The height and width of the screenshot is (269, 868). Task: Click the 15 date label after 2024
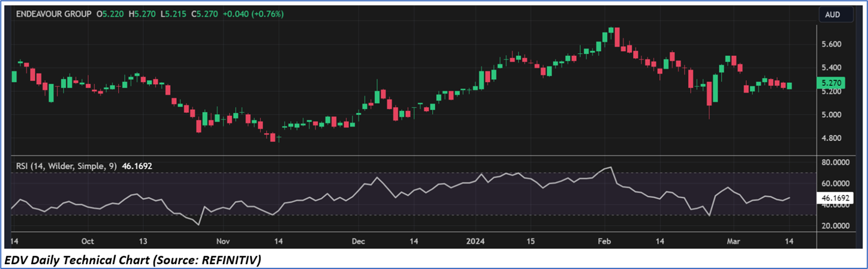(530, 241)
